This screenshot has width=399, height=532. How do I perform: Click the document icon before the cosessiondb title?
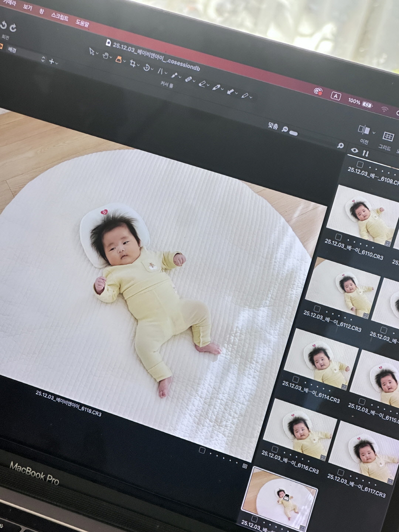(x=108, y=42)
